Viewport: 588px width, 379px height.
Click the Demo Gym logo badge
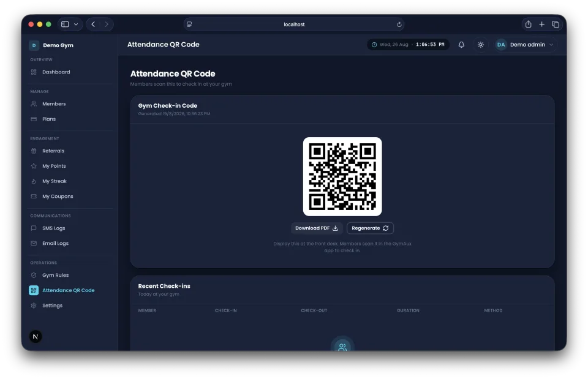(34, 45)
